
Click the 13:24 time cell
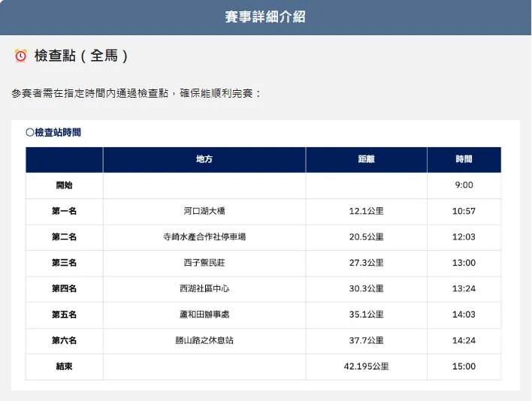(464, 289)
